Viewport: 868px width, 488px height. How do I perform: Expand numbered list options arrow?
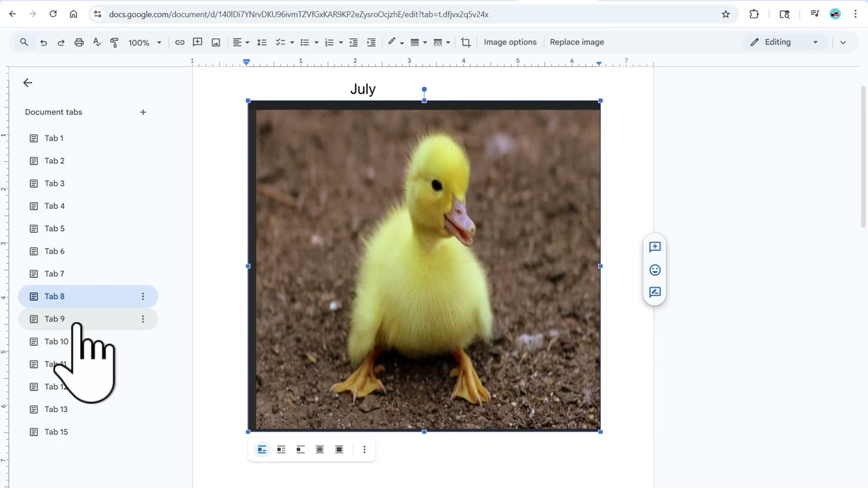point(340,42)
